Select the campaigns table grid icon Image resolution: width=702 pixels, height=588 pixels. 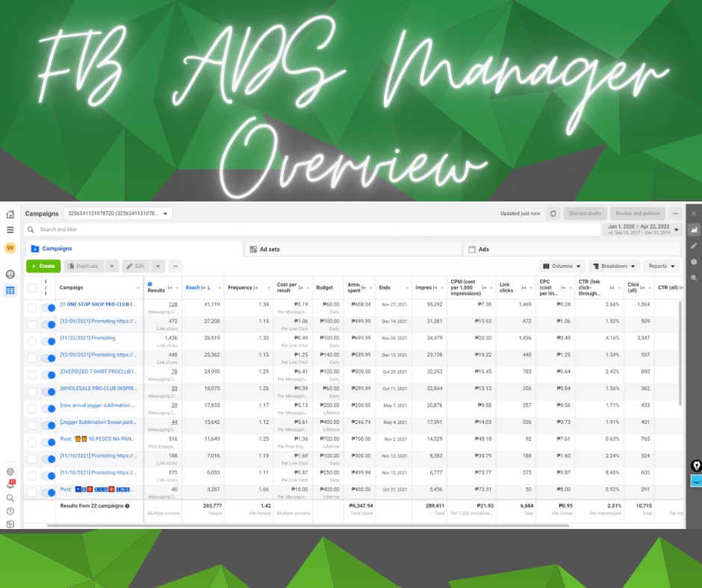10,290
